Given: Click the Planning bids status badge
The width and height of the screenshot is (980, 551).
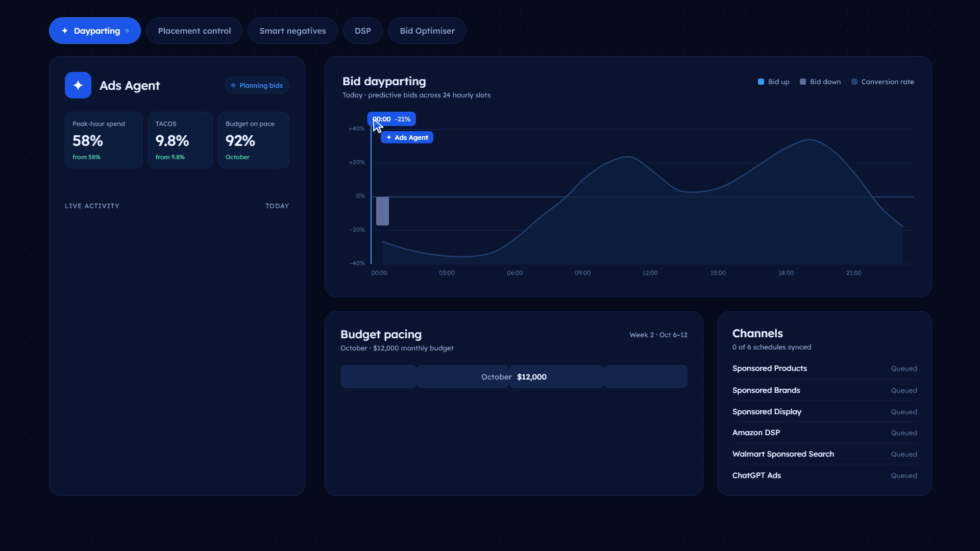Looking at the screenshot, I should [257, 85].
